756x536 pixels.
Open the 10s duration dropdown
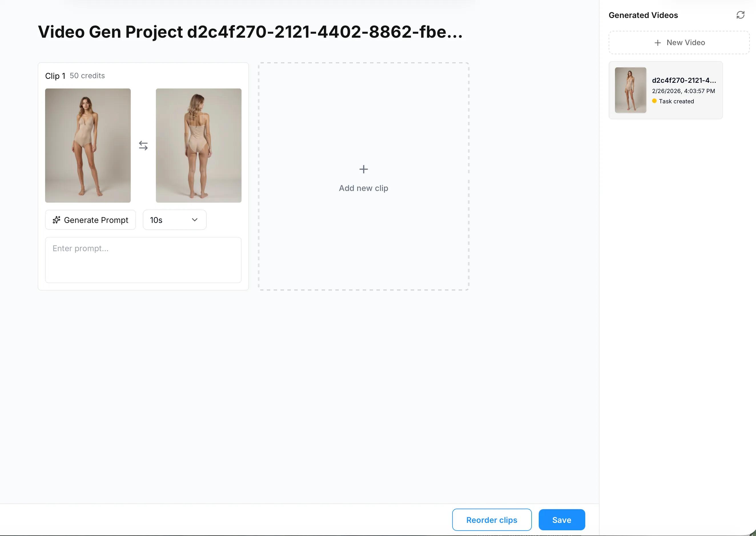(x=174, y=220)
